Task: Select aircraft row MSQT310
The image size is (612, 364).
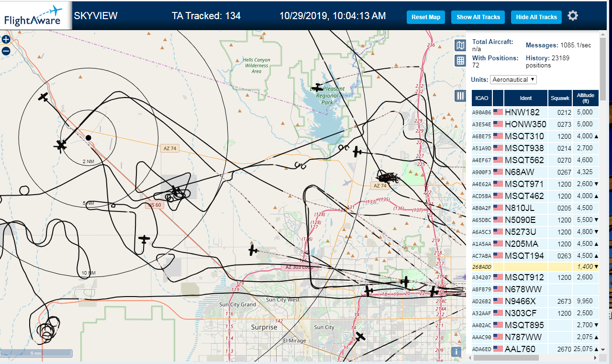Action: [535, 136]
